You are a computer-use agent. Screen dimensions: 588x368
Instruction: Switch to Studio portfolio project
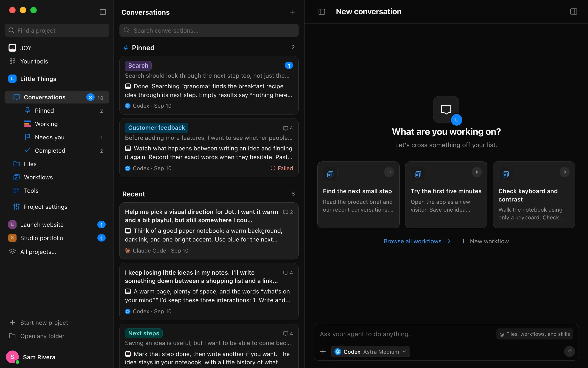(x=57, y=238)
